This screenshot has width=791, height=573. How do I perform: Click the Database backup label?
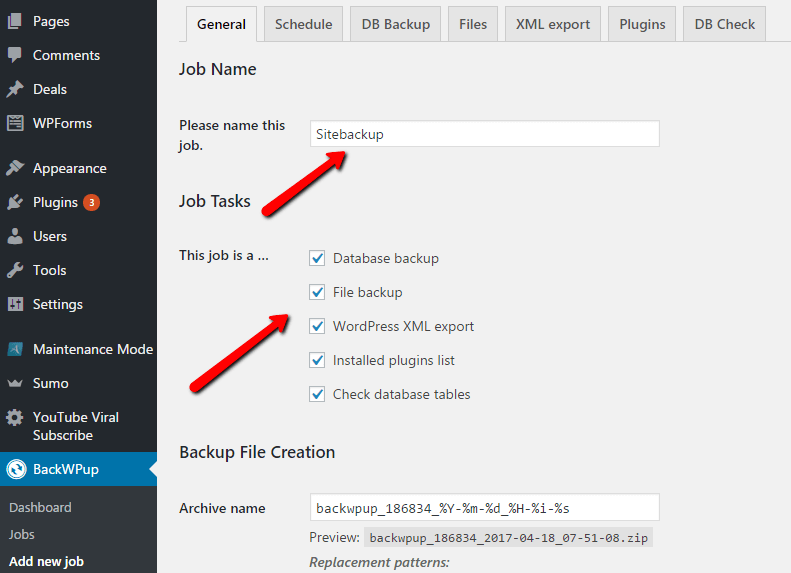386,258
